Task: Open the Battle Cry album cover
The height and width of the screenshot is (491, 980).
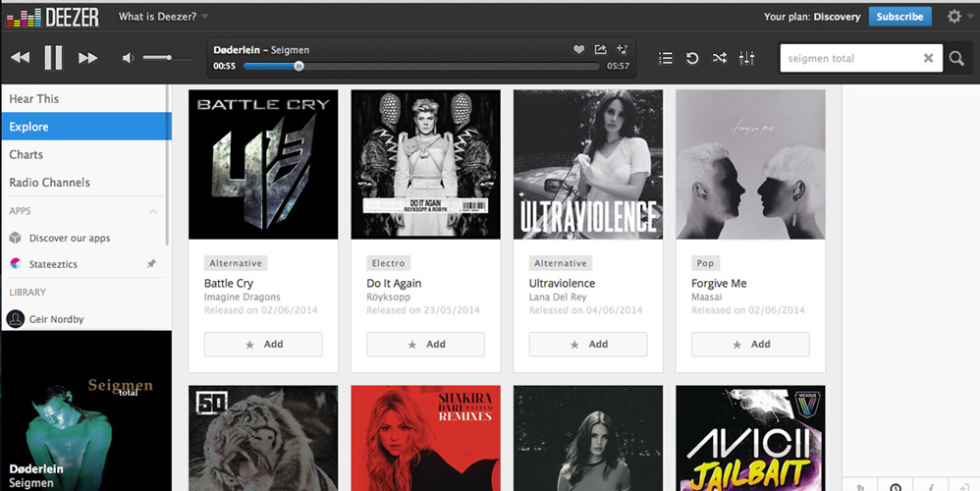Action: point(263,164)
